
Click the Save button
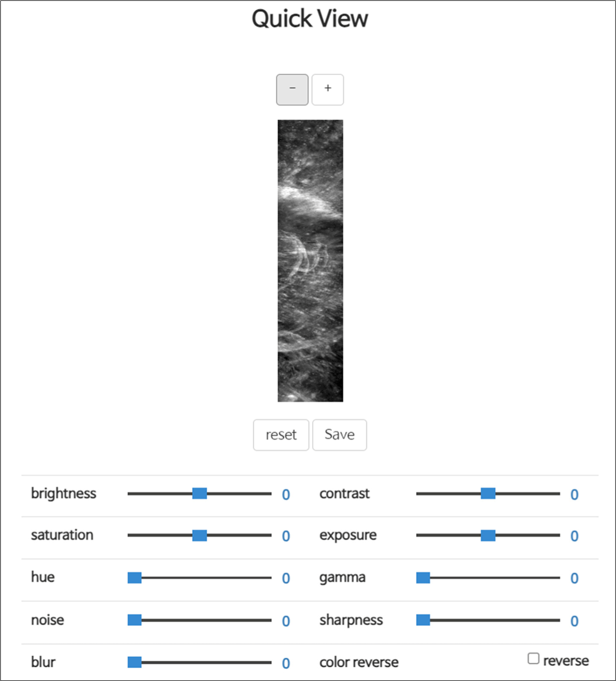tap(339, 435)
